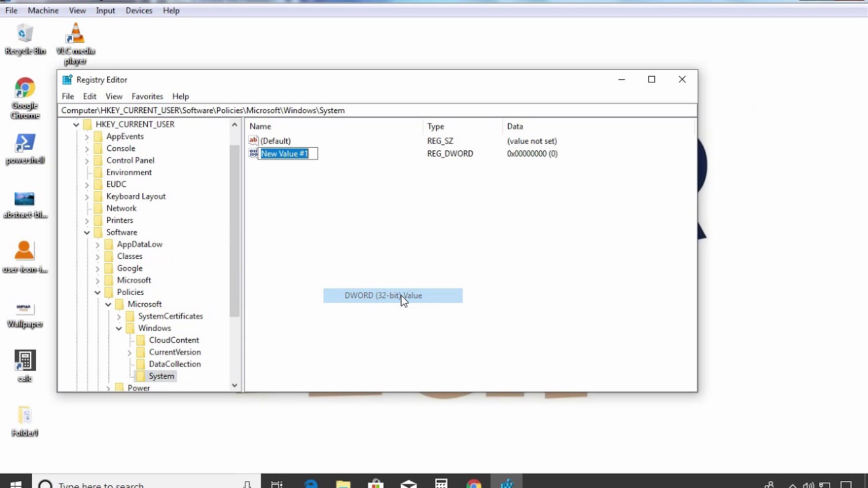Select the calc desktop shortcut
This screenshot has height=488, width=868.
tap(25, 367)
